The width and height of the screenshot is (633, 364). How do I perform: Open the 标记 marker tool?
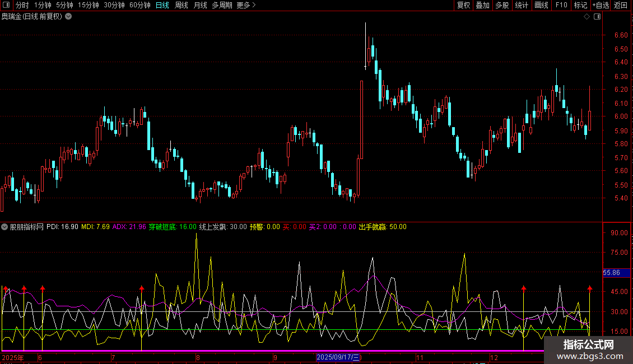pos(580,5)
